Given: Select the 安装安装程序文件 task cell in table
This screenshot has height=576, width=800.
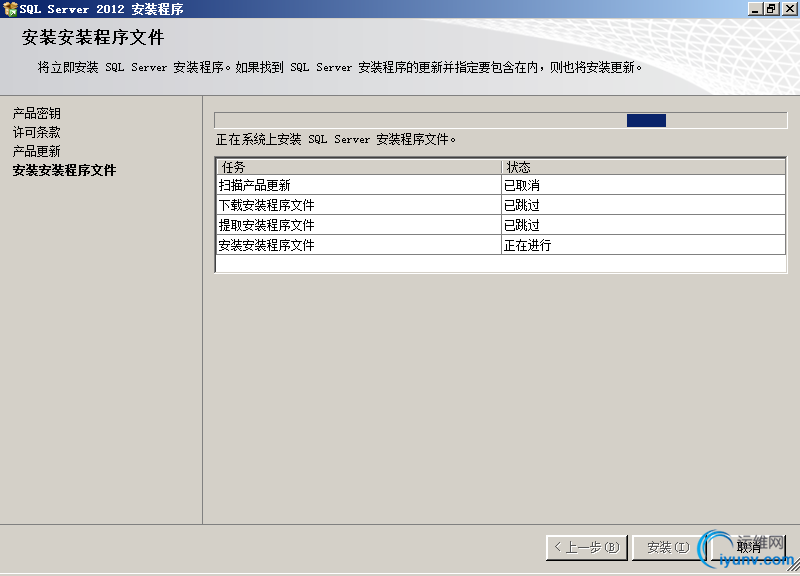Looking at the screenshot, I should tap(359, 245).
